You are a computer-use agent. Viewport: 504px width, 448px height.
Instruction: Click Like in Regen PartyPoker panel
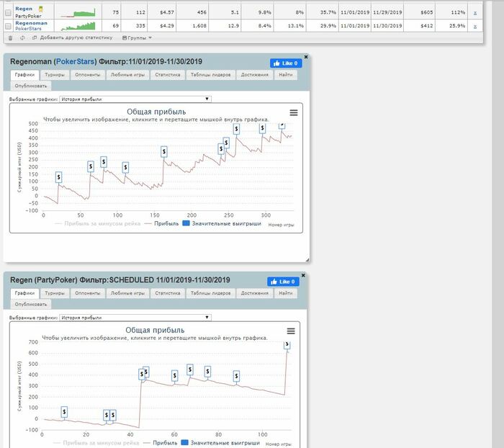pyautogui.click(x=283, y=282)
